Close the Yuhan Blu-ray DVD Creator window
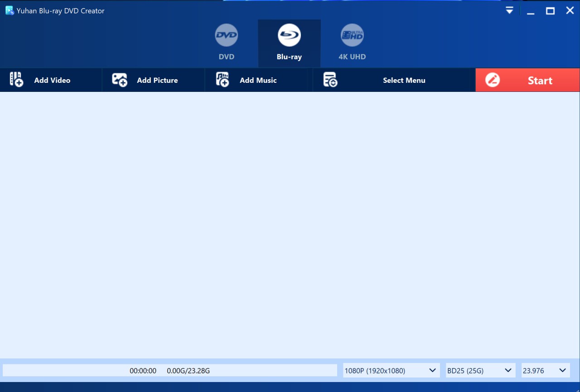This screenshot has height=392, width=580. coord(570,10)
